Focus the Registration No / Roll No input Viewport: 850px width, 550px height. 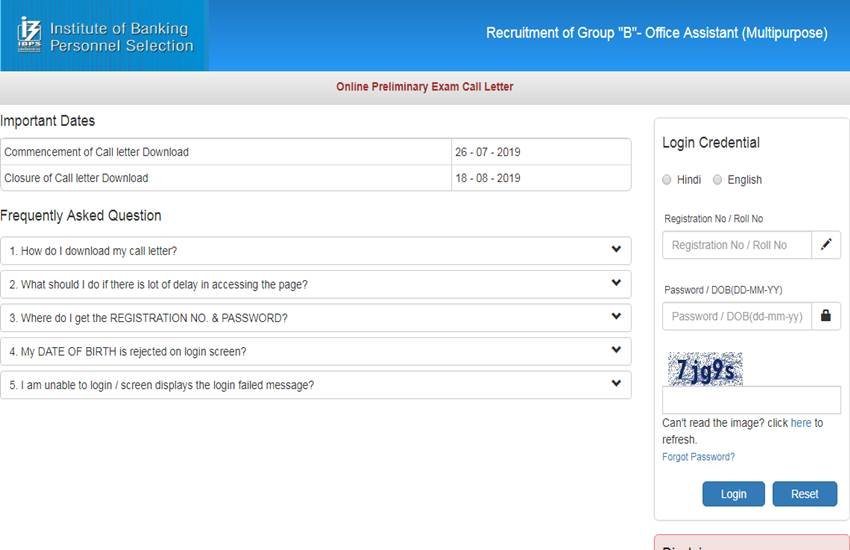point(736,245)
